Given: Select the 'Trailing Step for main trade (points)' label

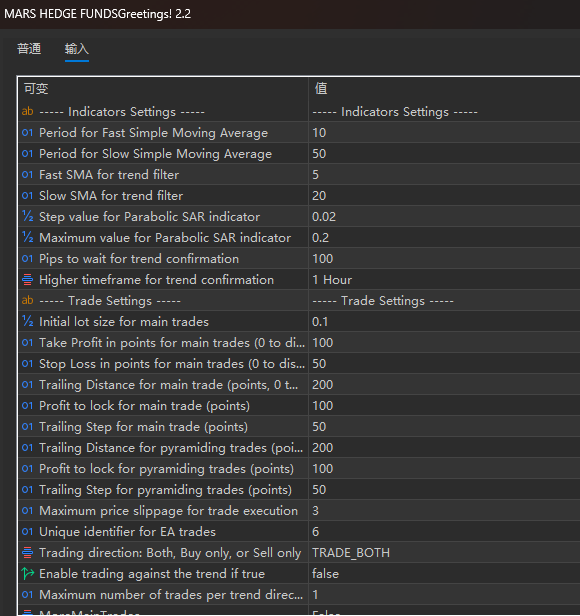Looking at the screenshot, I should pyautogui.click(x=143, y=427).
